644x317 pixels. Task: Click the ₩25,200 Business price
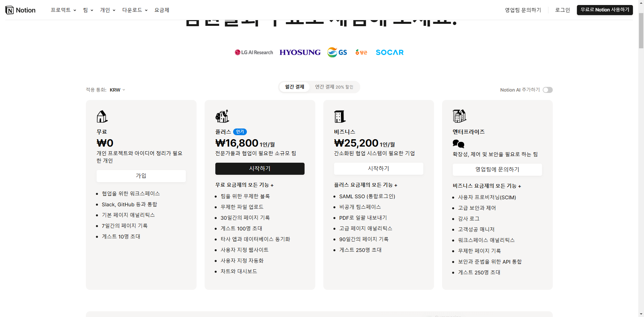coord(356,143)
